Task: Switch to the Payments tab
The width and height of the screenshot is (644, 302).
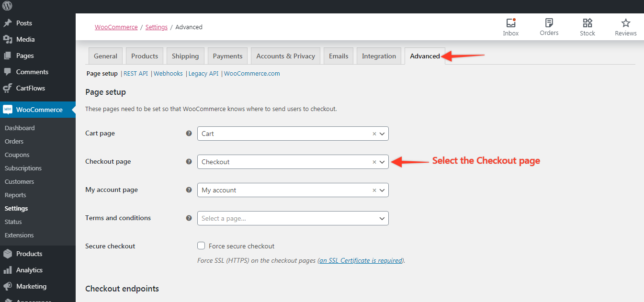Action: click(x=227, y=56)
